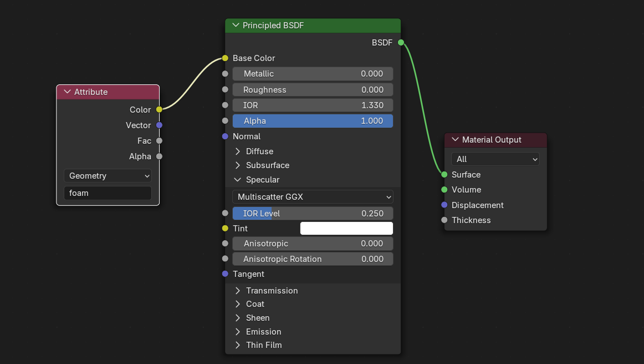This screenshot has width=644, height=364.
Task: Click the Metallic value slider
Action: [x=313, y=74]
